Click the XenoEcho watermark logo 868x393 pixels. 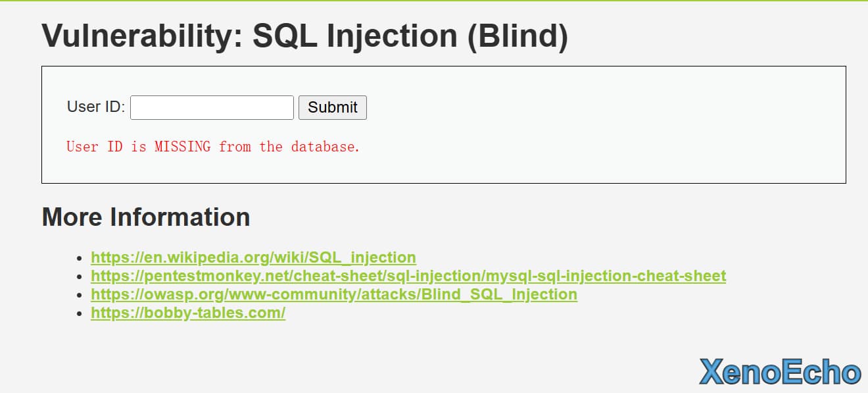point(779,373)
